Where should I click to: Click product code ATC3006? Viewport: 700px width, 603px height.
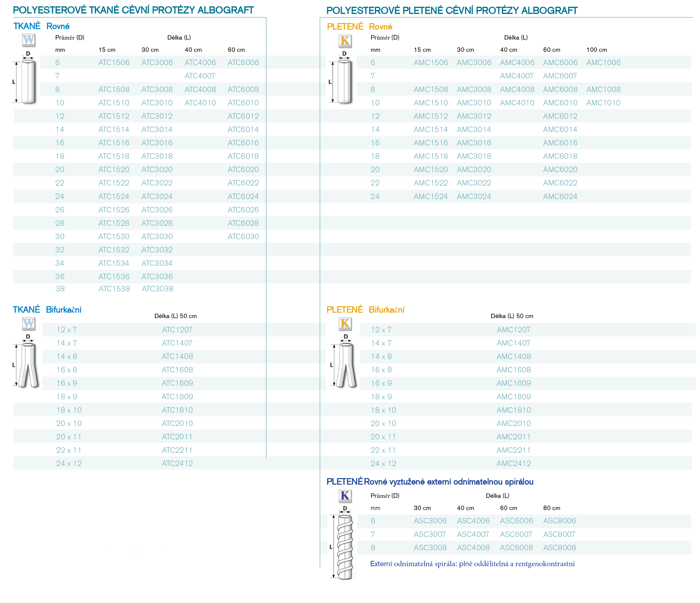(157, 63)
